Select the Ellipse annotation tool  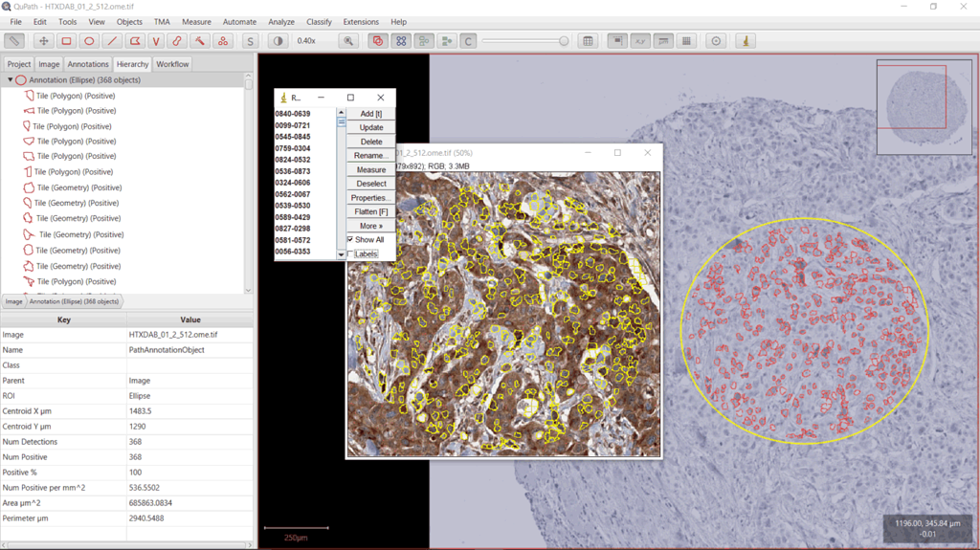coord(89,41)
